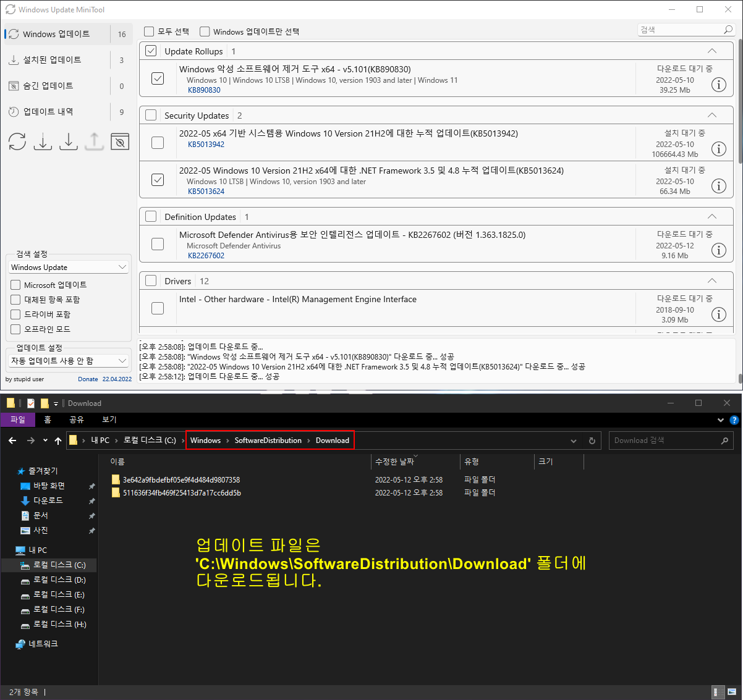The width and height of the screenshot is (743, 700).
Task: Click the refresh check-for-updates icon
Action: coord(17,141)
